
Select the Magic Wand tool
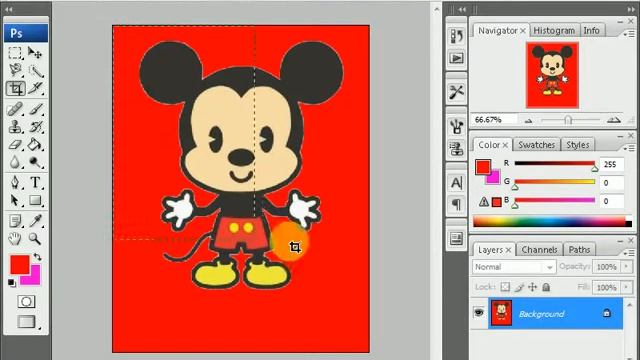(x=35, y=70)
